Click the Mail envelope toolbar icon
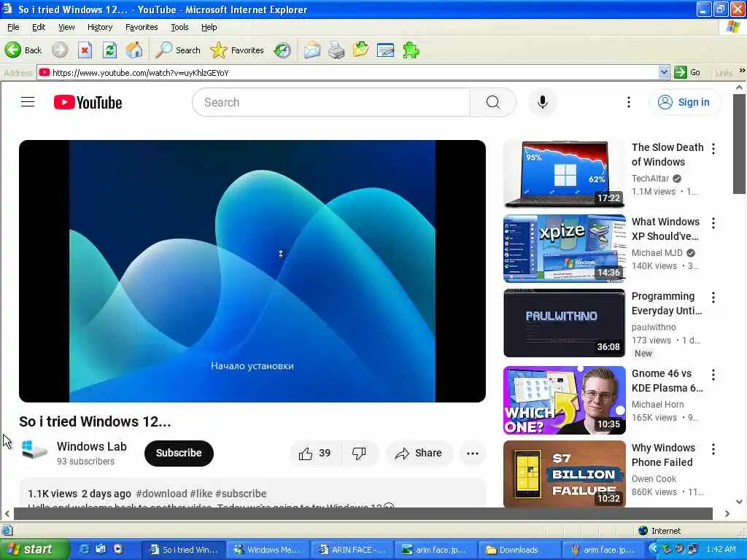 [312, 50]
